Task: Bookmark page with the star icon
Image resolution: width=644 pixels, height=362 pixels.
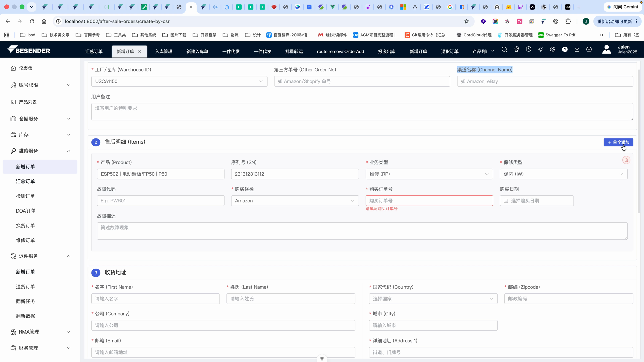Action: (467, 21)
